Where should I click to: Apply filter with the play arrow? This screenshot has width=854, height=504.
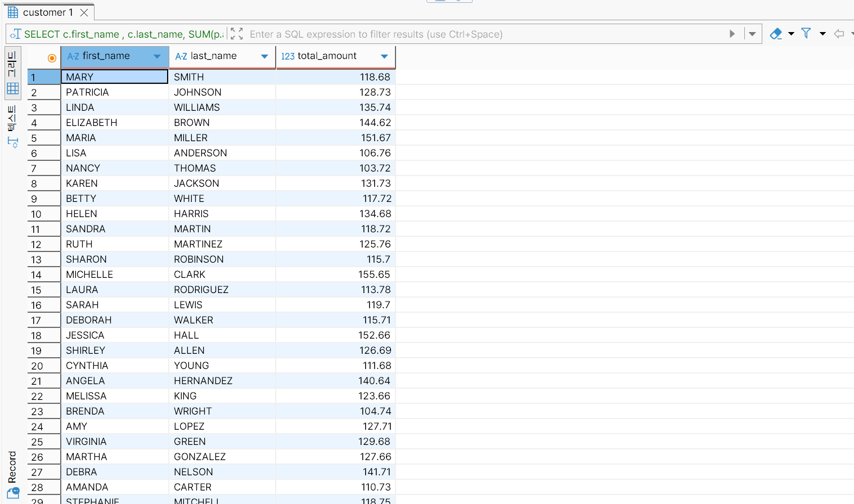pyautogui.click(x=732, y=34)
